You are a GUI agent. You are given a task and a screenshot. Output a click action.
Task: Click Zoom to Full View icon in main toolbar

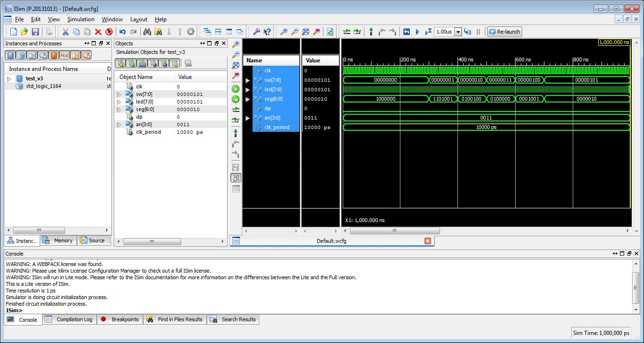coord(305,32)
